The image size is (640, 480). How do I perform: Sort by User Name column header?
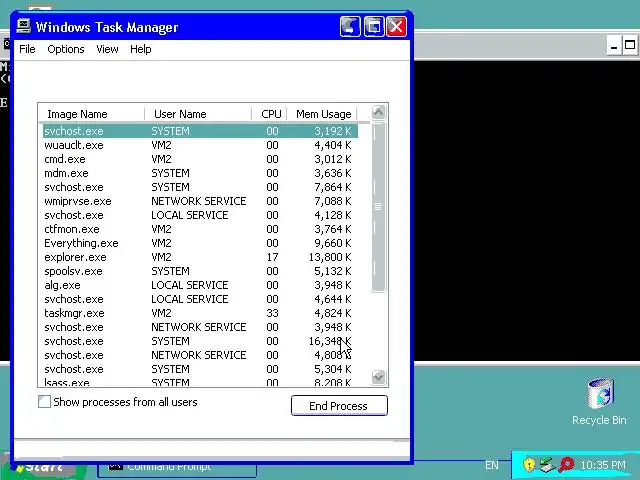[198, 113]
